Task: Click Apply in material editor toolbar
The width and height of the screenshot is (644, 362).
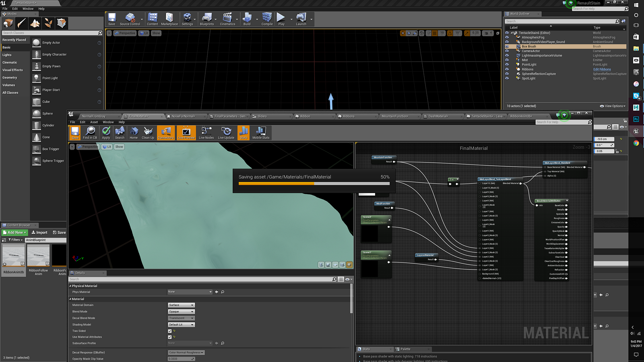Action: pyautogui.click(x=106, y=132)
